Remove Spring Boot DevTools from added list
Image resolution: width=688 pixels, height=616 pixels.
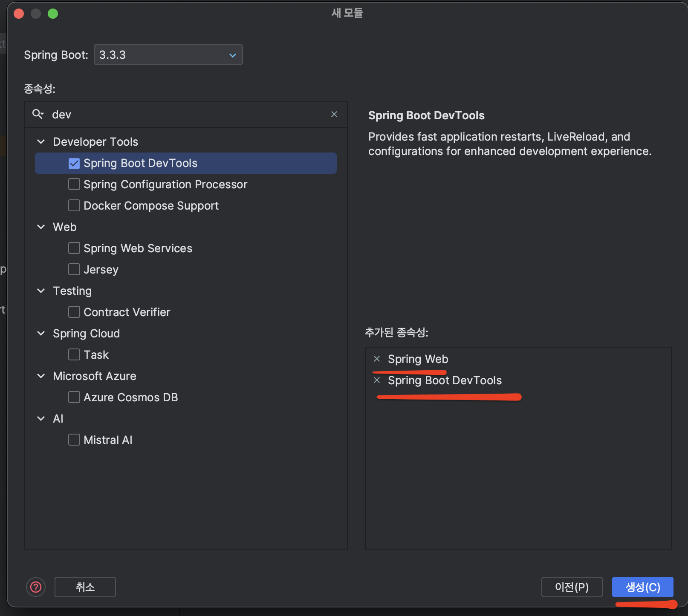(377, 380)
